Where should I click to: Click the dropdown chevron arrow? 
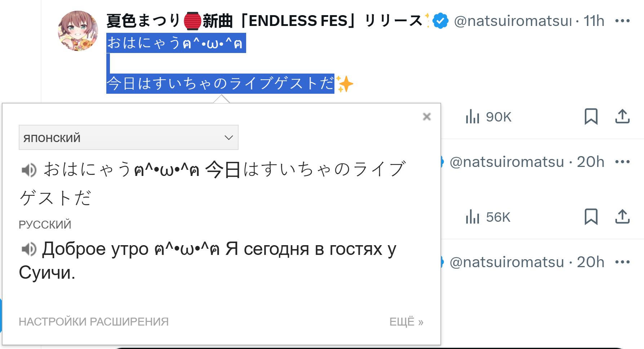click(x=228, y=137)
